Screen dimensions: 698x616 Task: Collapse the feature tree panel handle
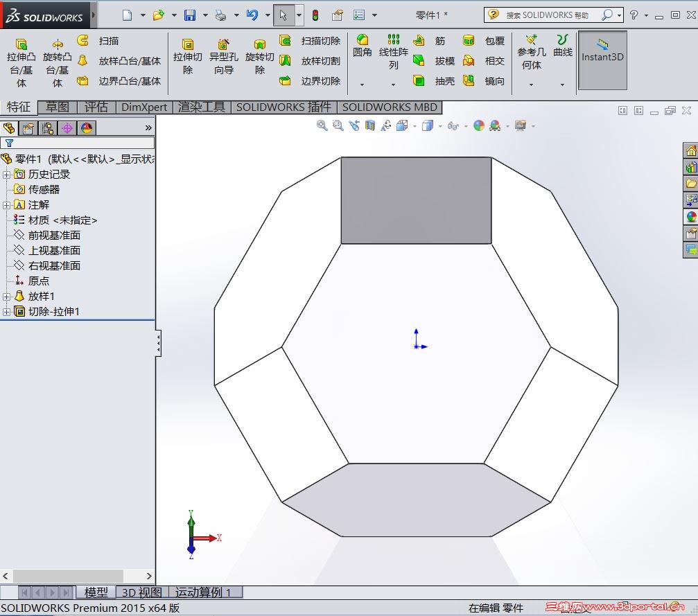click(x=159, y=343)
